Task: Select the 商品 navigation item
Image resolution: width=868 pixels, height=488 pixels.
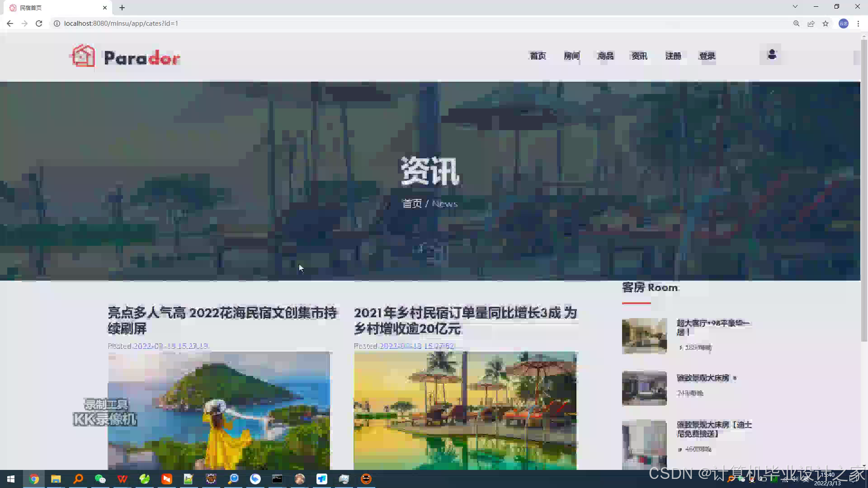Action: pos(605,56)
